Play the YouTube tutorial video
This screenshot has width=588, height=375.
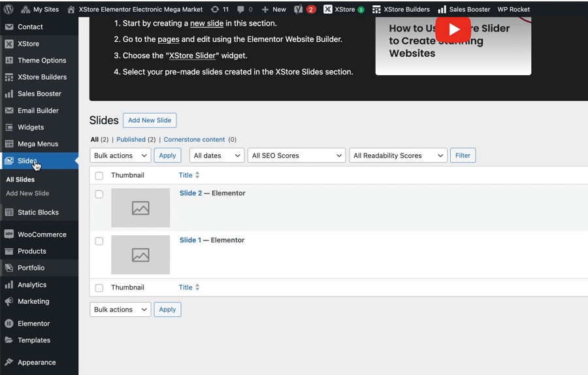click(x=453, y=29)
